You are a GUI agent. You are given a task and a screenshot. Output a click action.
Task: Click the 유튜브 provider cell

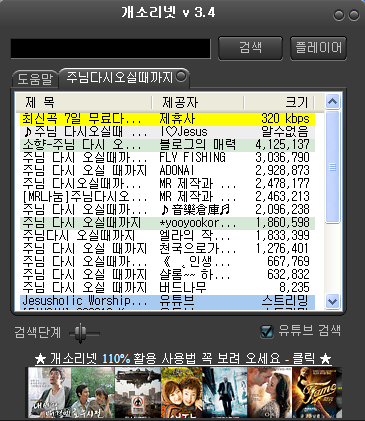[177, 301]
